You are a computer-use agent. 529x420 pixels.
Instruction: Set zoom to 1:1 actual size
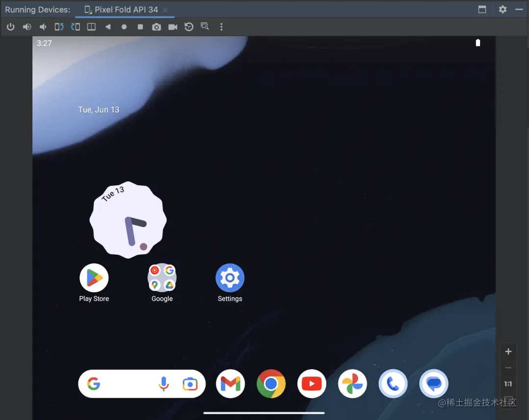click(x=508, y=384)
